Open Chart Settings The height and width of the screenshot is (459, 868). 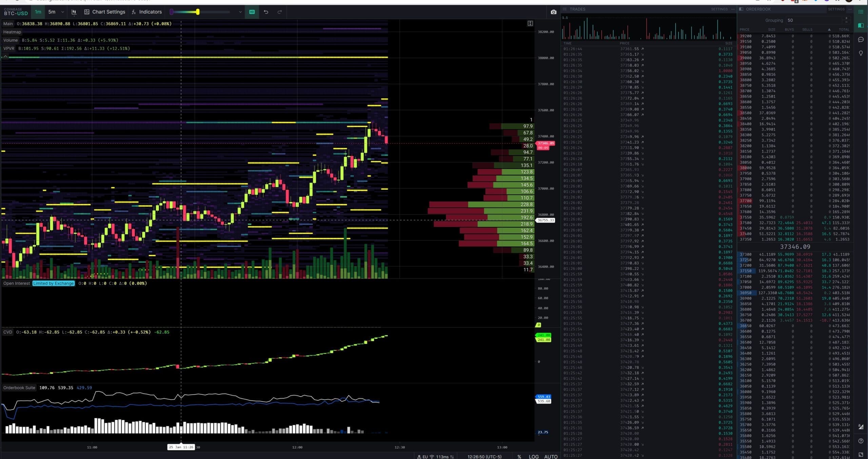[105, 12]
